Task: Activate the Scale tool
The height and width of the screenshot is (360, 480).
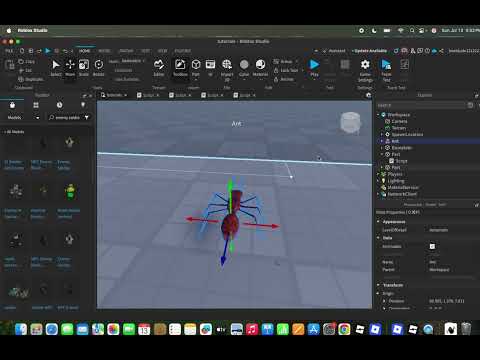Action: [84, 68]
